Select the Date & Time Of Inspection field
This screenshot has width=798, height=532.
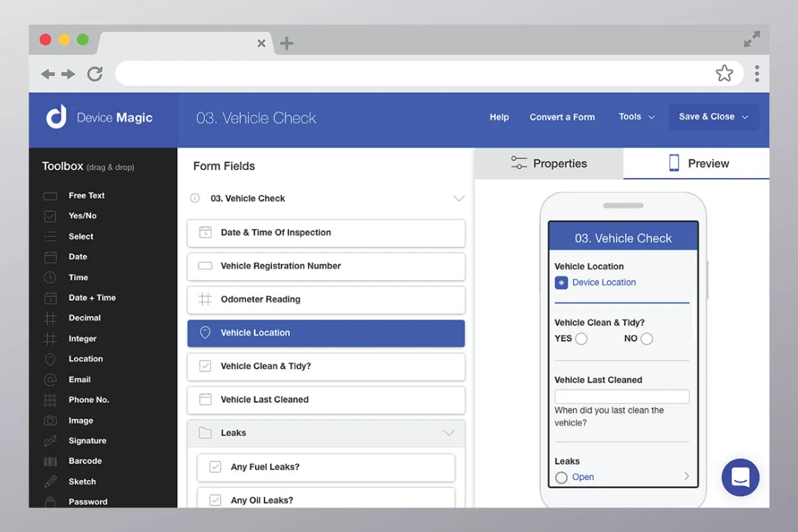point(326,233)
